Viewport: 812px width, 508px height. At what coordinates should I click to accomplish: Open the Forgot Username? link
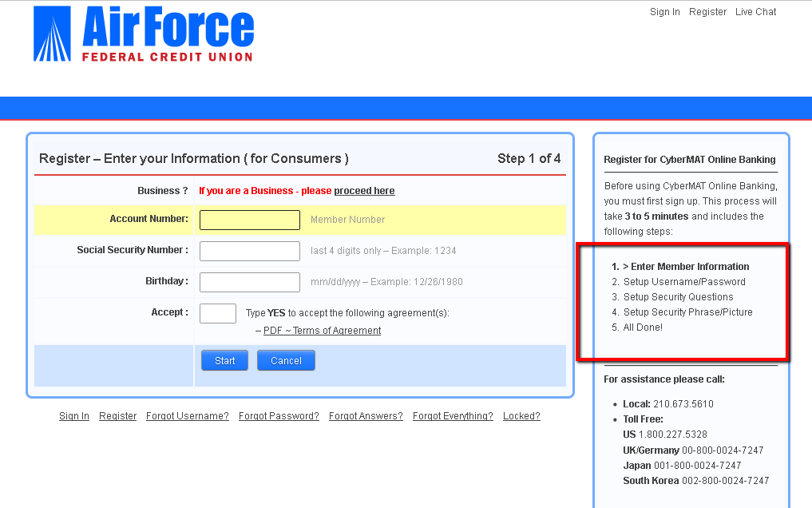tap(187, 416)
